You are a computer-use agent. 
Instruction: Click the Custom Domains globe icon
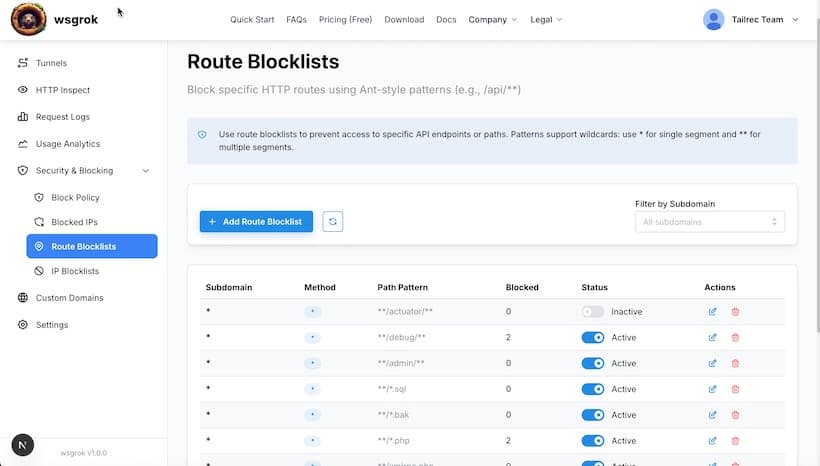22,298
